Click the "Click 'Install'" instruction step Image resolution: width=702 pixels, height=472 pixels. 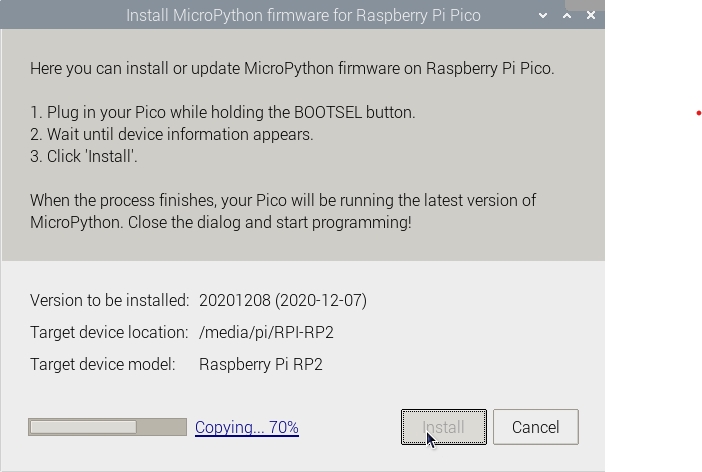[x=84, y=156]
